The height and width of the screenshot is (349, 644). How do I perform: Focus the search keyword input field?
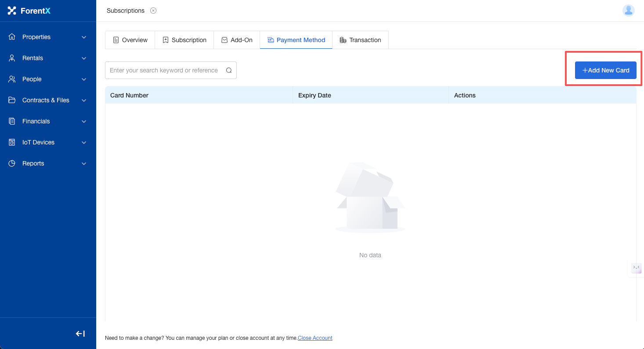click(x=165, y=70)
